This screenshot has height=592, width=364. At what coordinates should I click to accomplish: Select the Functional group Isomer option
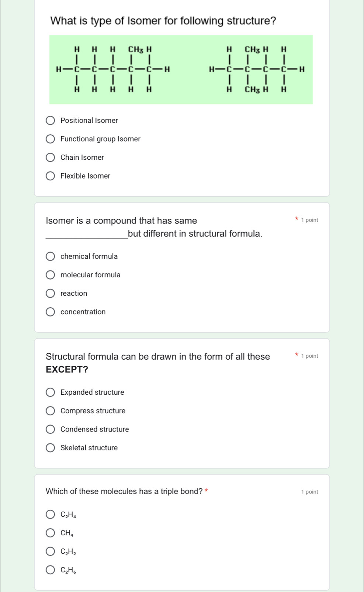tap(51, 139)
